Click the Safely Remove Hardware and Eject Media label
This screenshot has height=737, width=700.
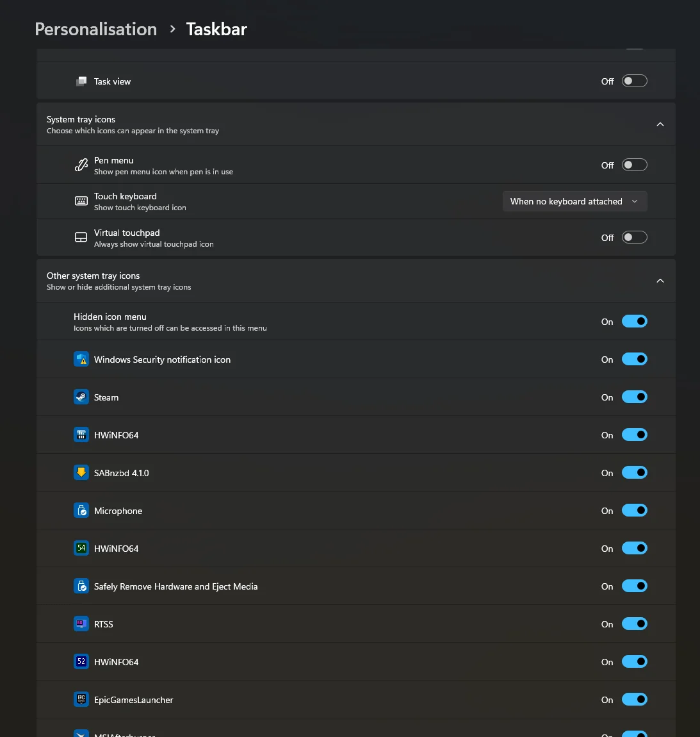pos(175,586)
